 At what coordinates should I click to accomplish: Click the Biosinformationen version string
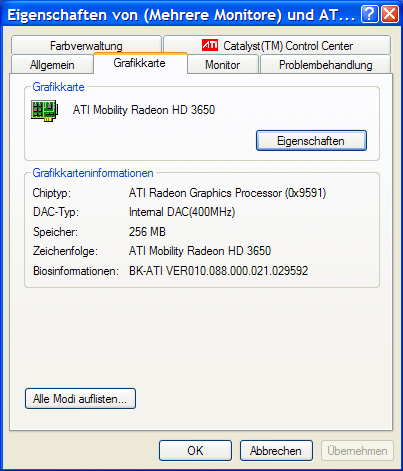pyautogui.click(x=218, y=271)
